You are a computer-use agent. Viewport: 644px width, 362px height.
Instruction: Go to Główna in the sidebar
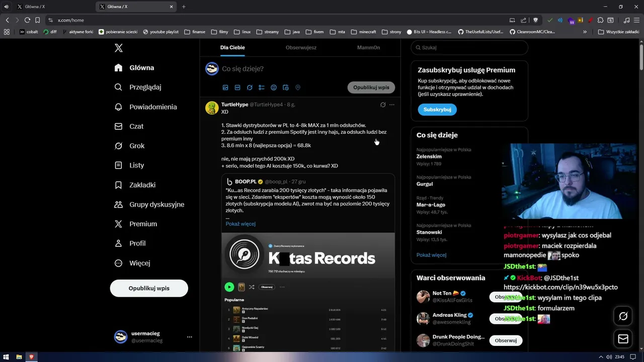pyautogui.click(x=134, y=68)
